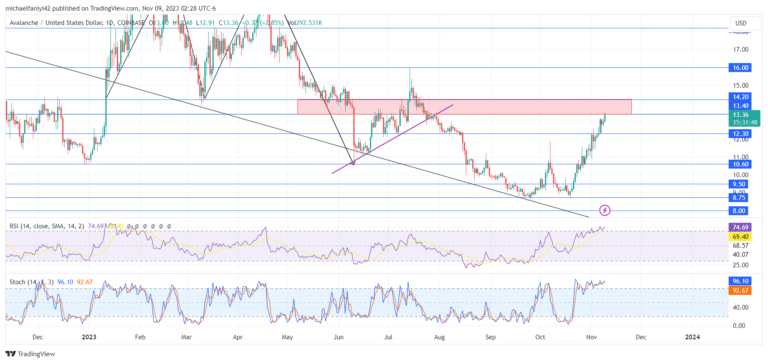Select the 9.50 price level label
Image resolution: width=768 pixels, height=363 pixels.
point(739,184)
